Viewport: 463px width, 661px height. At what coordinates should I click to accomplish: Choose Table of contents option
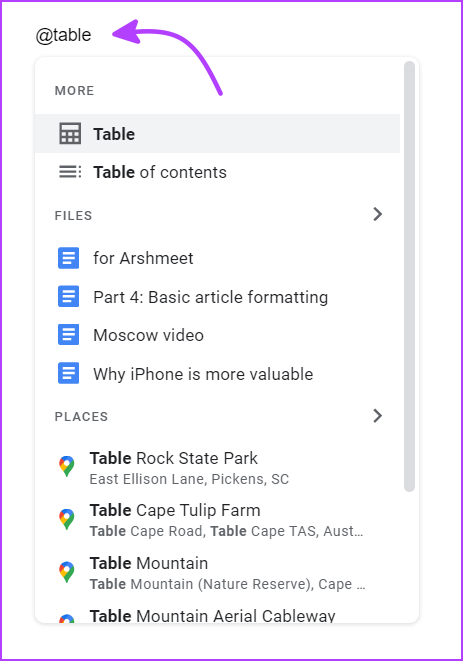coord(217,172)
